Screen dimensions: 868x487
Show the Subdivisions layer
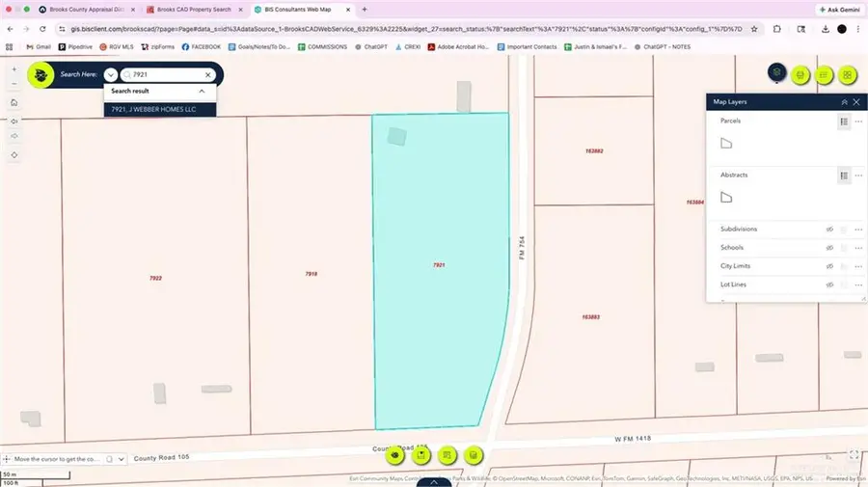tap(828, 230)
